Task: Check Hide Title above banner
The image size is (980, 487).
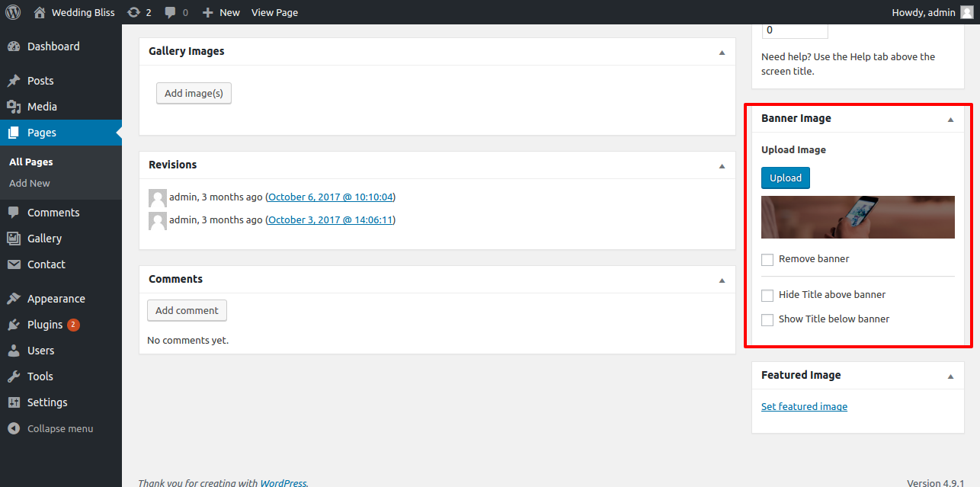Action: click(x=767, y=296)
